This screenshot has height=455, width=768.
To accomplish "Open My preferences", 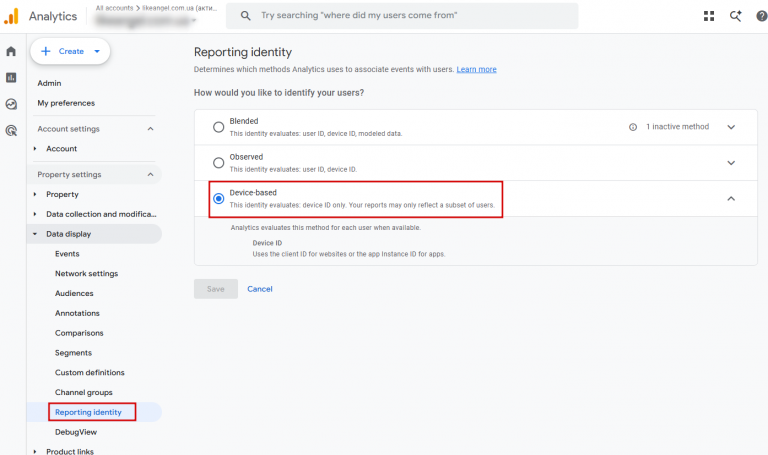I will pyautogui.click(x=66, y=103).
